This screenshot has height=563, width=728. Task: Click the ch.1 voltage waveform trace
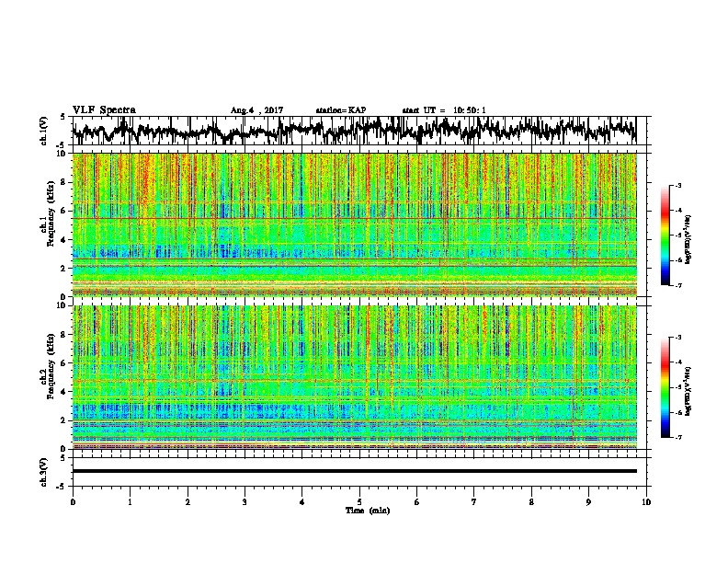pyautogui.click(x=354, y=131)
